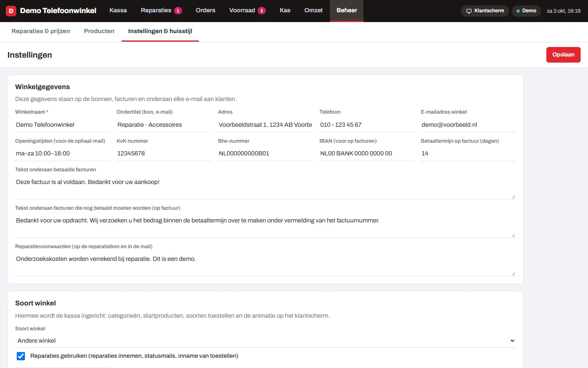Edit the Winkelnaam field
The height and width of the screenshot is (368, 588).
(62, 125)
